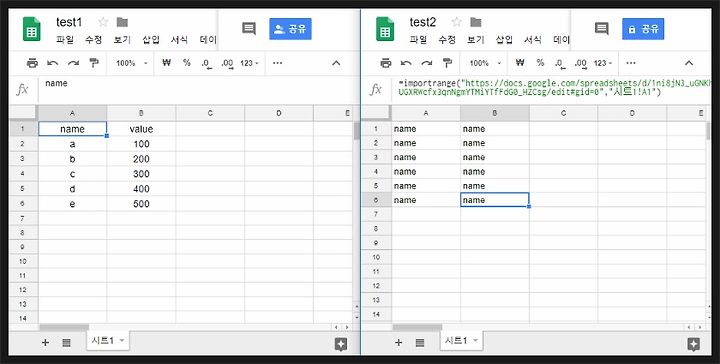This screenshot has height=364, width=720.
Task: Open the all sheets list in test1
Action: (66, 342)
